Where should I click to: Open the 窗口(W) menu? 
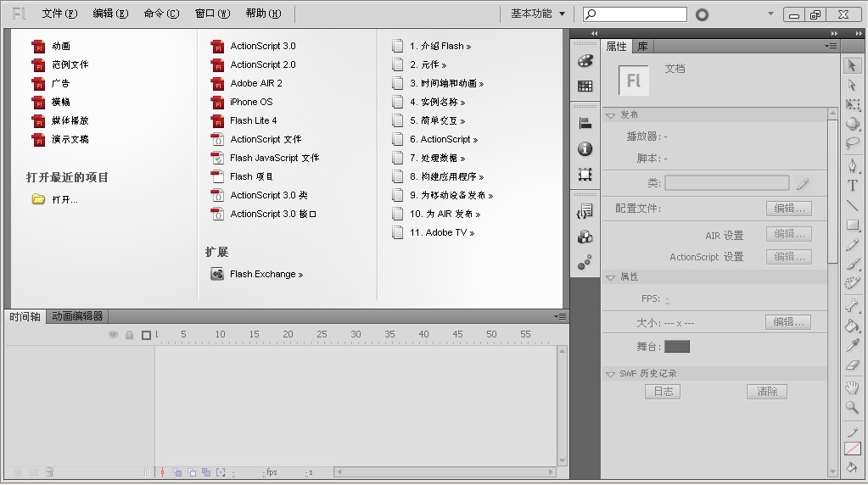pos(213,14)
